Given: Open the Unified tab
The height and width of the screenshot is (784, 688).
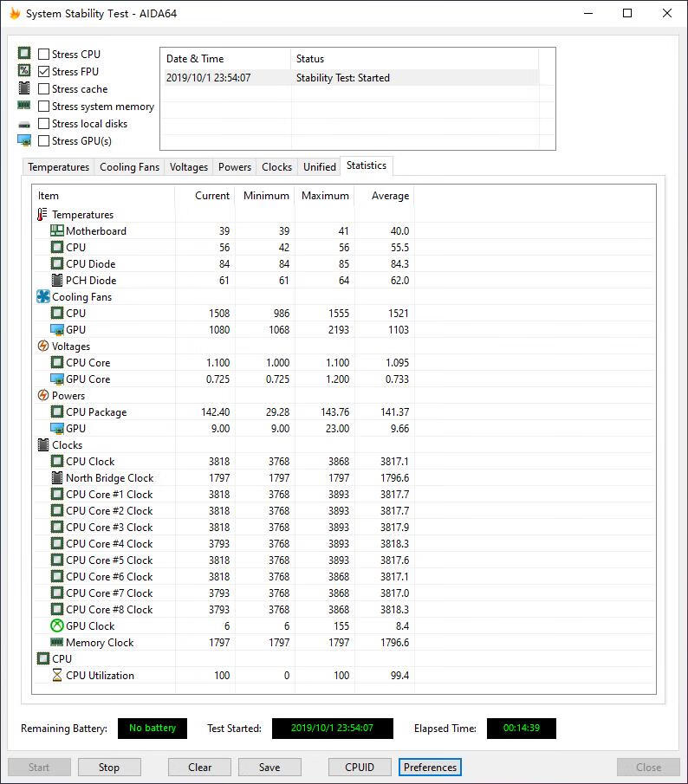Looking at the screenshot, I should (x=320, y=167).
